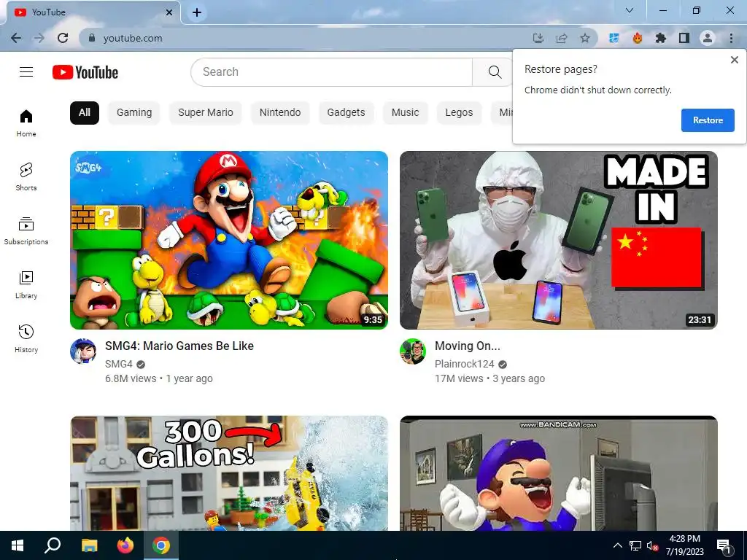Screen dimensions: 747x560
Task: Reload the page with refresh icon
Action: 63,38
